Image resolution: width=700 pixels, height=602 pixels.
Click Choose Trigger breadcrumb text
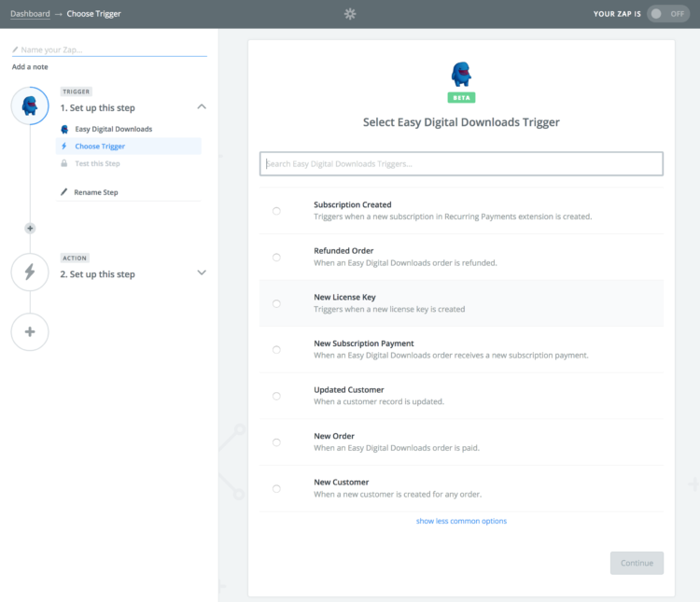click(x=93, y=14)
